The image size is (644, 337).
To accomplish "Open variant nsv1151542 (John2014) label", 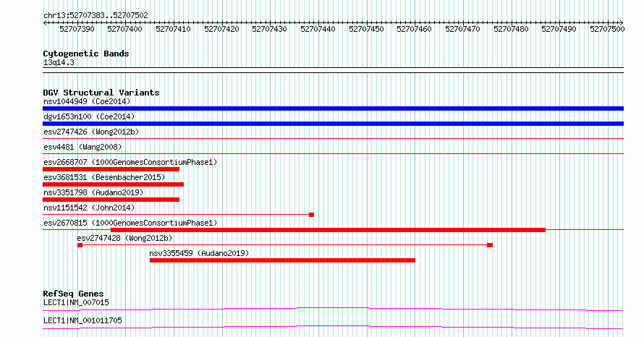I will click(89, 208).
